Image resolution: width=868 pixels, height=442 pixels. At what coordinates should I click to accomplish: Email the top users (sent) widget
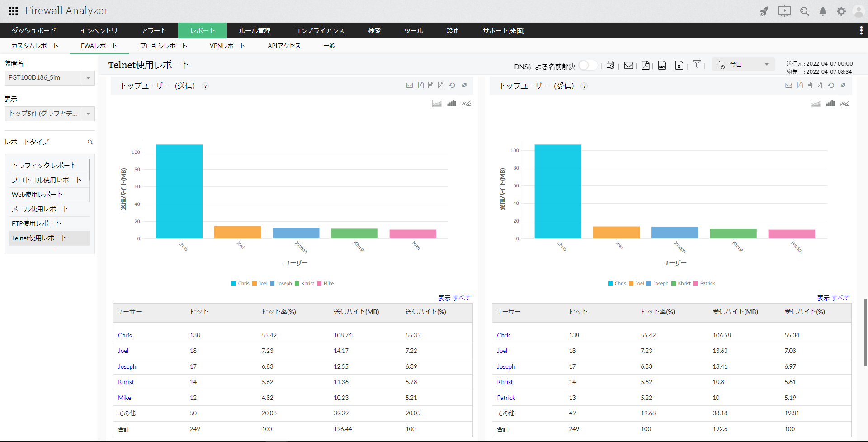pyautogui.click(x=410, y=85)
